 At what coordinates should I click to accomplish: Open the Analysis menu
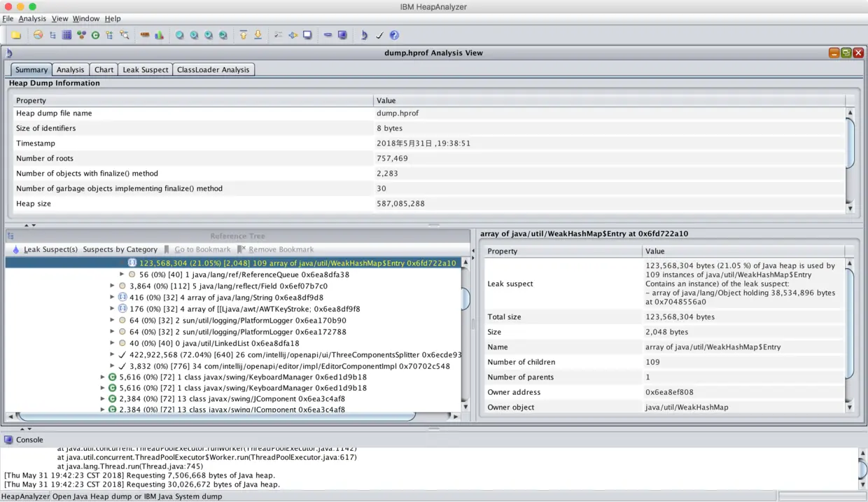click(32, 18)
